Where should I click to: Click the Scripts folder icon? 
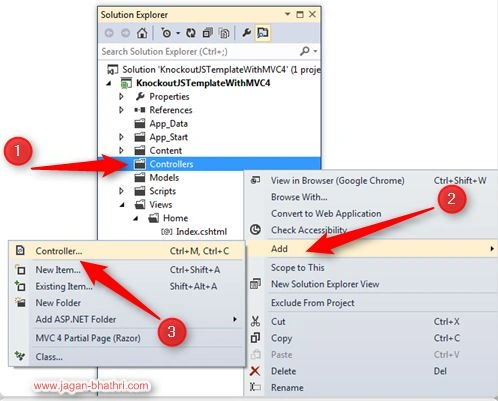[140, 191]
